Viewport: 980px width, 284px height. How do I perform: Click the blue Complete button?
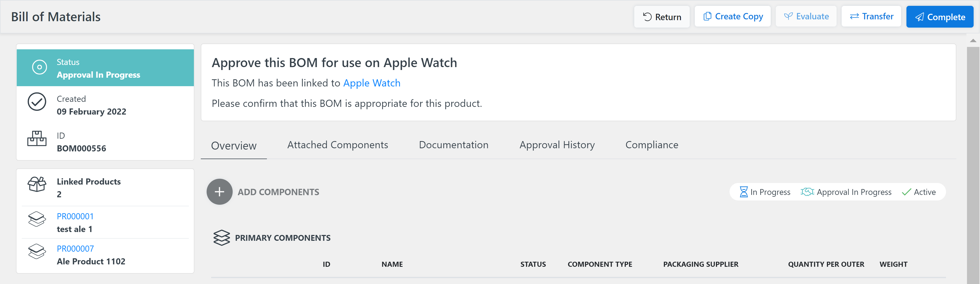tap(940, 17)
